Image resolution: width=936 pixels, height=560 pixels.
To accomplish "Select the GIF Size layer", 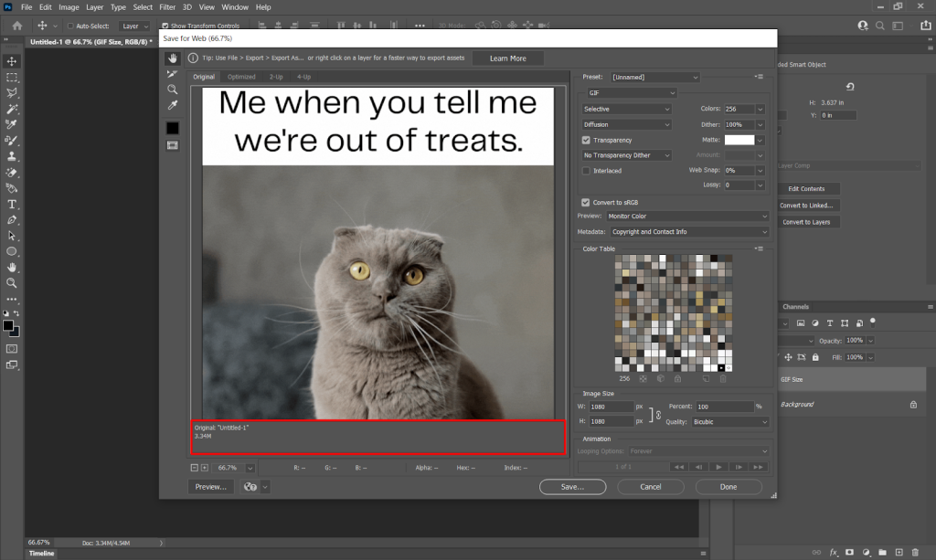I will (854, 379).
